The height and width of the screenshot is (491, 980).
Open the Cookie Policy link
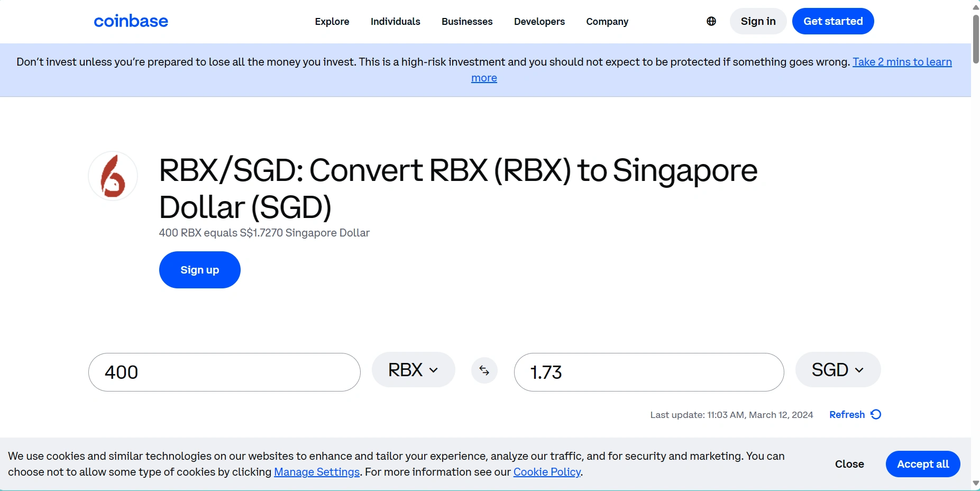pyautogui.click(x=546, y=471)
